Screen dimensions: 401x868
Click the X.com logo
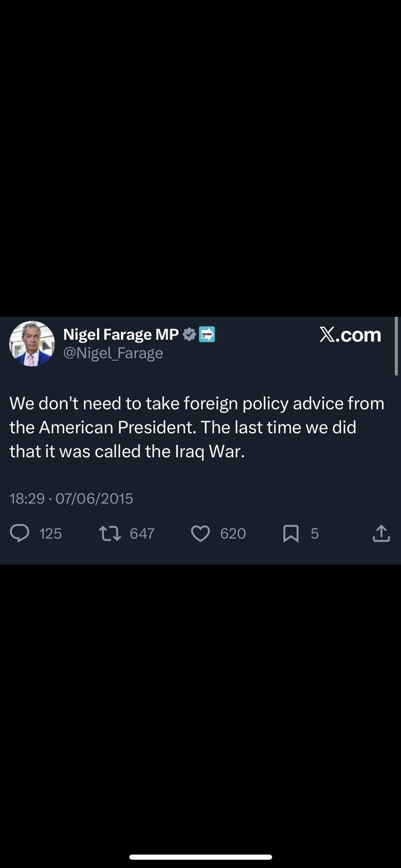coord(350,335)
